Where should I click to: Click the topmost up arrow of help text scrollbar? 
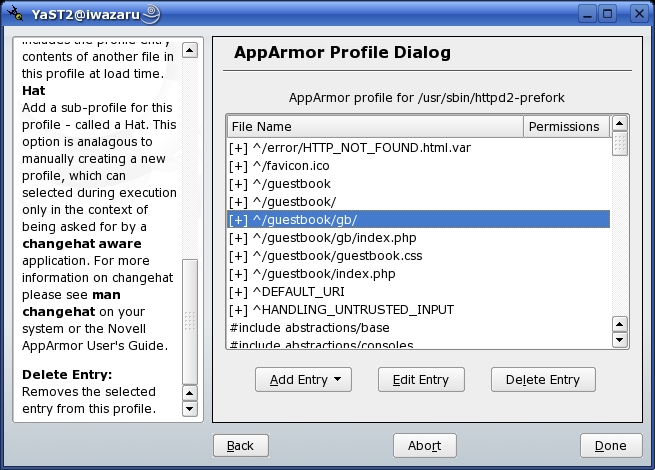(x=190, y=48)
